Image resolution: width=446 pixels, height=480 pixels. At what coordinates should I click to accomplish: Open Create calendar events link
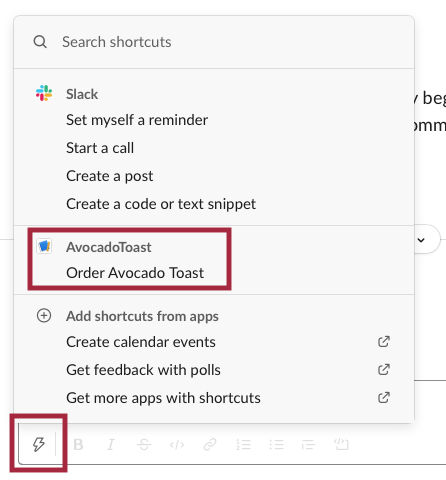coord(214,342)
